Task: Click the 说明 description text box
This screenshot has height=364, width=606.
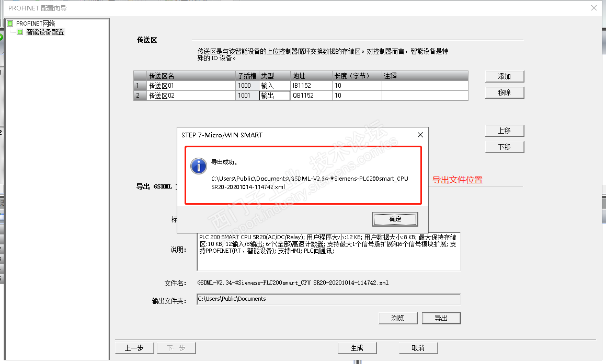Action: (x=328, y=252)
